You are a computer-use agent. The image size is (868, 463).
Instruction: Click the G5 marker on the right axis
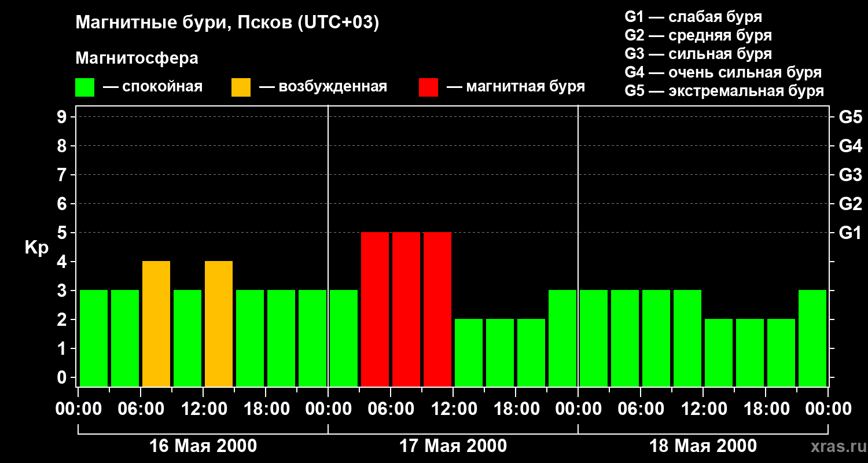(x=850, y=117)
